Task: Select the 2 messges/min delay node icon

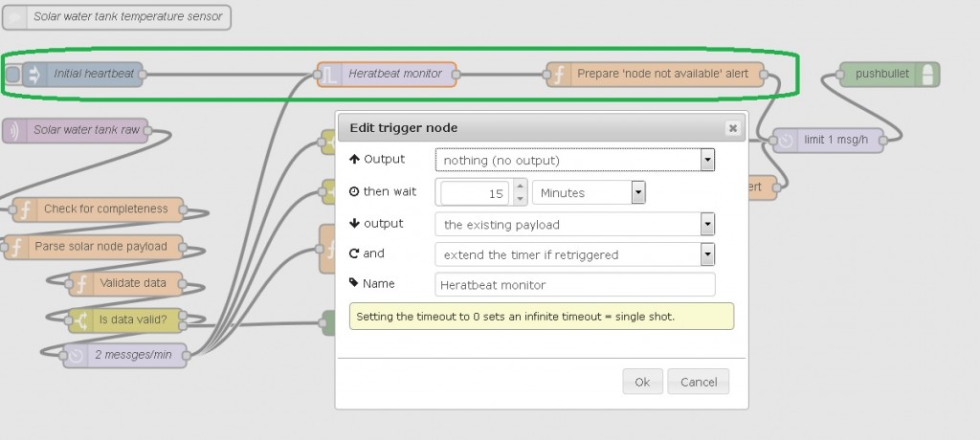Action: point(76,356)
